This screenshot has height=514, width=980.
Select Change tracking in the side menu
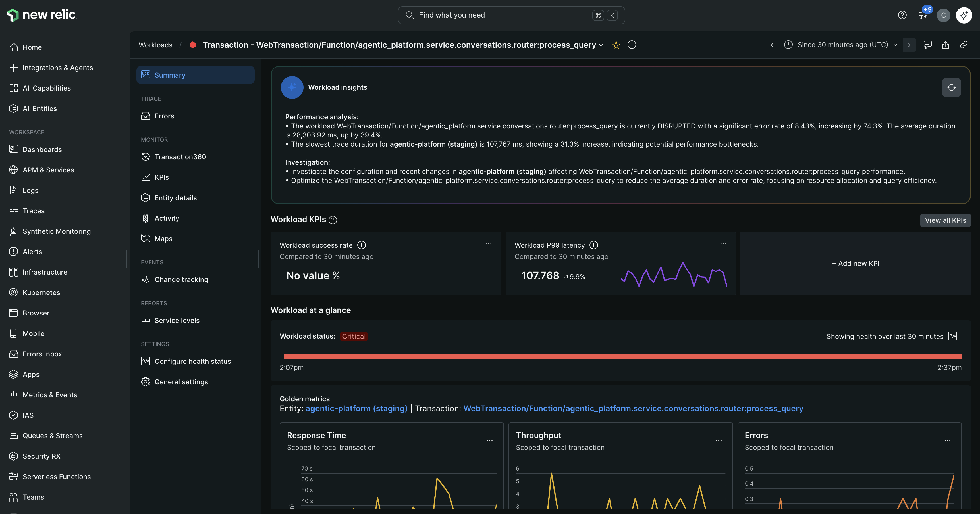tap(181, 280)
